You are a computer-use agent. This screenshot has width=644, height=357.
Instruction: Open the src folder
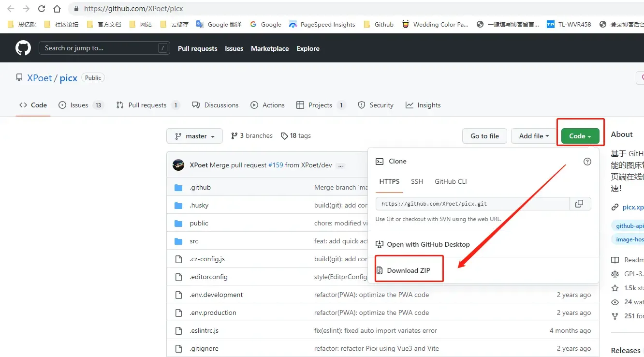(194, 241)
